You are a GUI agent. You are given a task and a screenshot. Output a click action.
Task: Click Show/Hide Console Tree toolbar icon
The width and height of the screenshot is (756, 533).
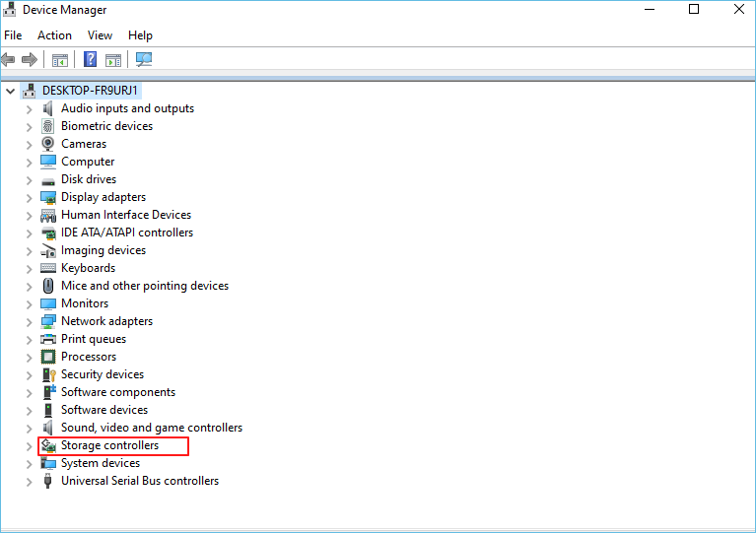(x=60, y=60)
